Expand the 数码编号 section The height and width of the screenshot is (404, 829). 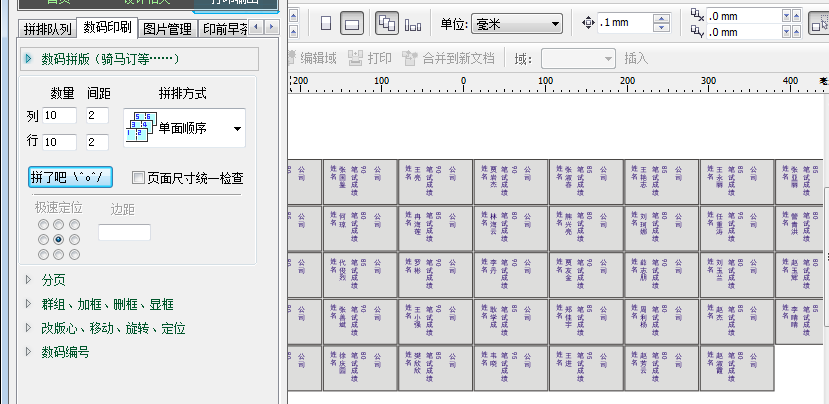click(29, 351)
